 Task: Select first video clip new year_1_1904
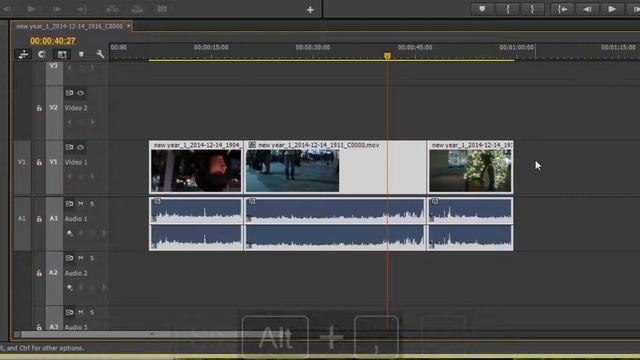[x=196, y=167]
